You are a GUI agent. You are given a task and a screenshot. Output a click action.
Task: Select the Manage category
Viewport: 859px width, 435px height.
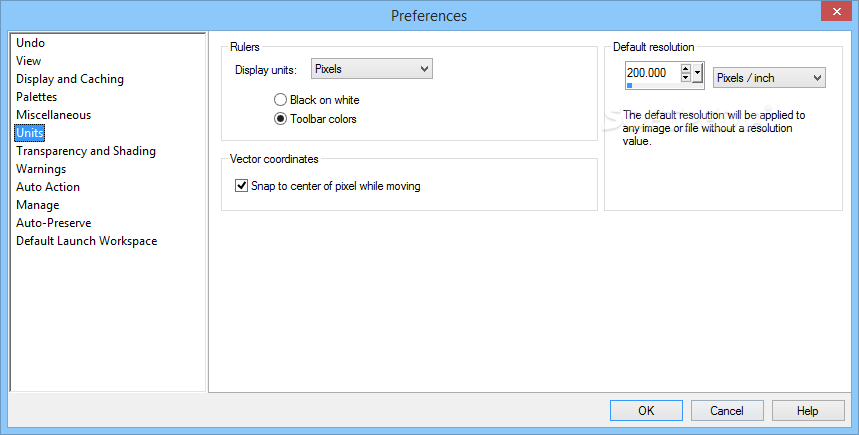tap(37, 205)
